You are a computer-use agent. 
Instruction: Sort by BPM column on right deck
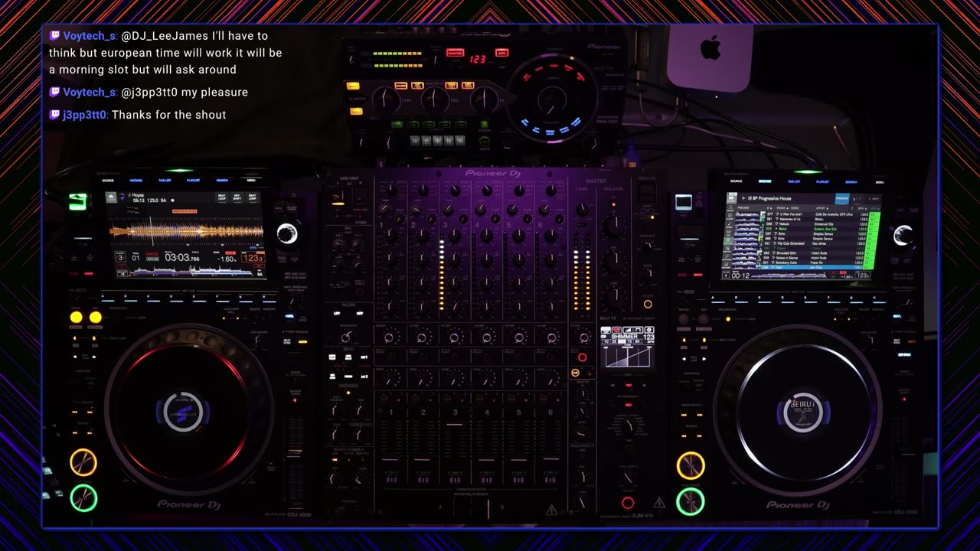point(862,208)
